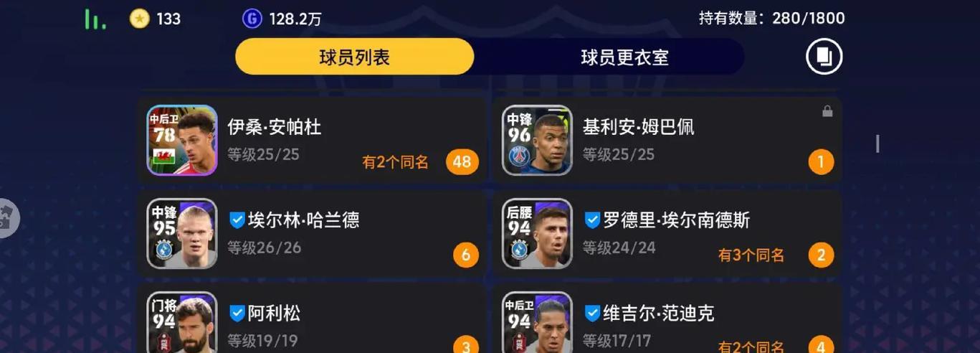Expand 有2个同名 on 伊桑·安帕杜
Viewport: 980px width, 353px height.
[395, 162]
